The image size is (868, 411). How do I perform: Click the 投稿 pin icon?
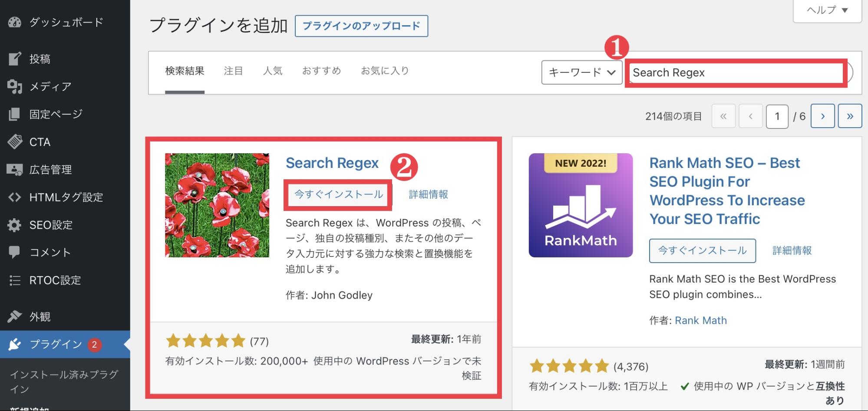14,59
